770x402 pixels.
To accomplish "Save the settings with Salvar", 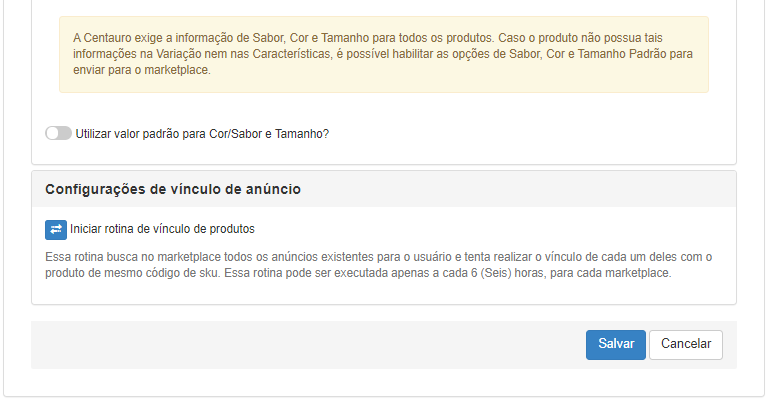I will (x=615, y=345).
